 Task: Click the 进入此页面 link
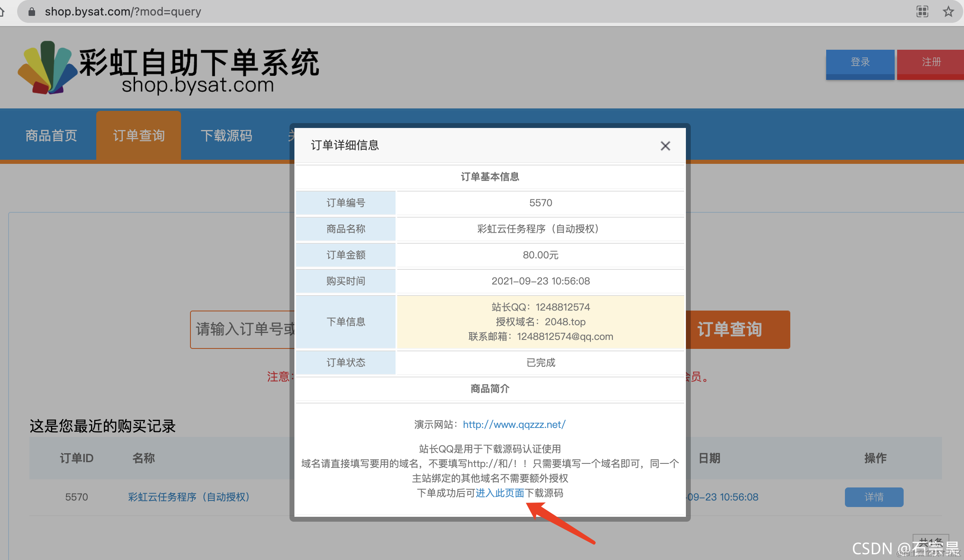point(500,494)
